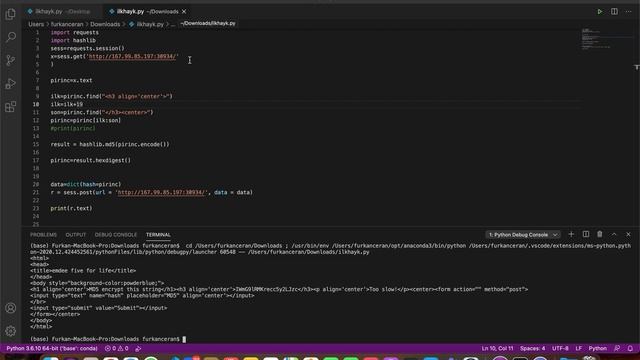Place cursor on 'ilk=ilk+19' line
This screenshot has height=360, width=640.
(x=67, y=104)
